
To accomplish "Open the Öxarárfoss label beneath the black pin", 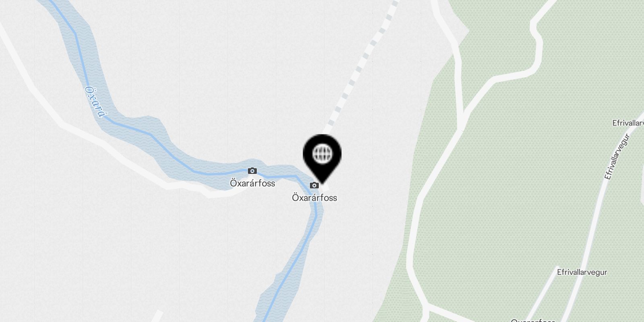I will pyautogui.click(x=314, y=198).
